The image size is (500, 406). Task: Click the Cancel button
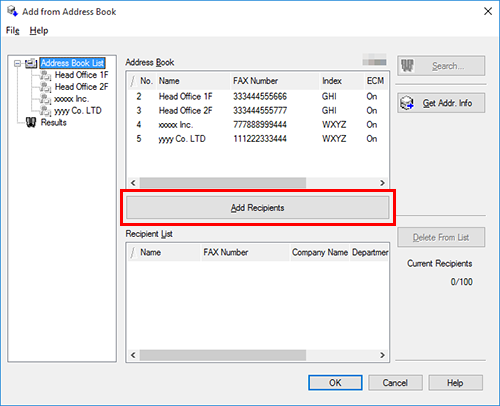point(395,383)
